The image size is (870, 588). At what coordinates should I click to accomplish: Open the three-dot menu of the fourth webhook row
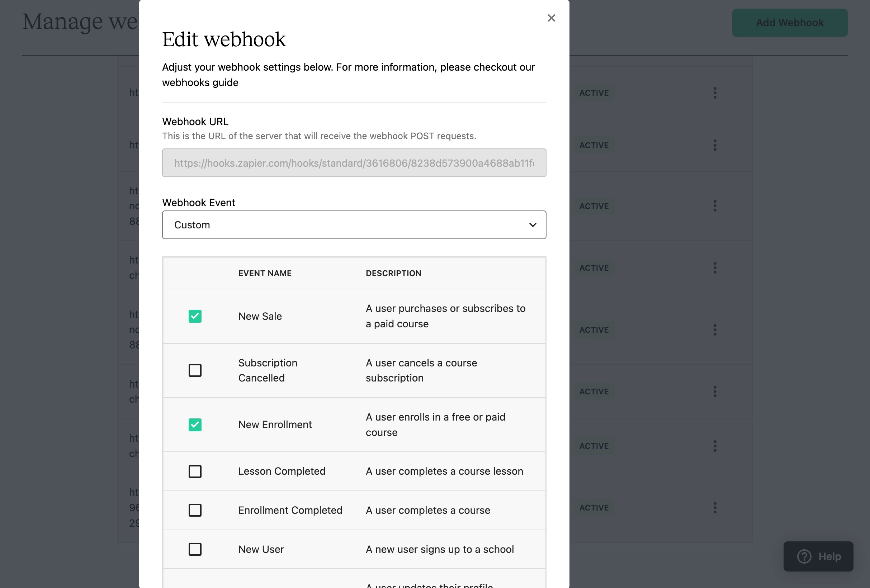715,267
